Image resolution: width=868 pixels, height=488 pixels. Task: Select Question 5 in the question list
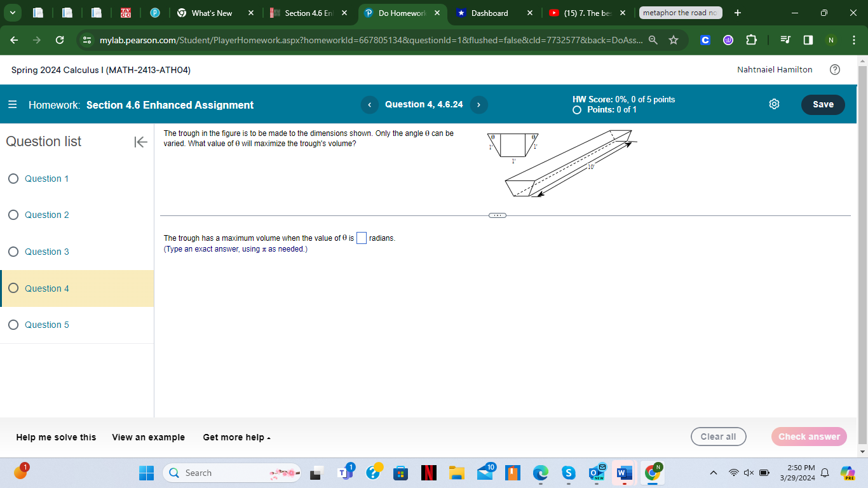(x=46, y=325)
